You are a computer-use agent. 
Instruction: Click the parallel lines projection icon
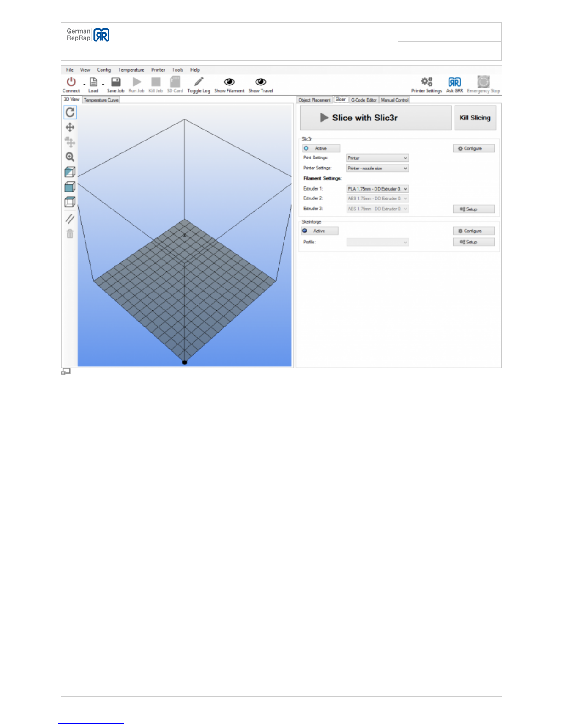pyautogui.click(x=70, y=219)
